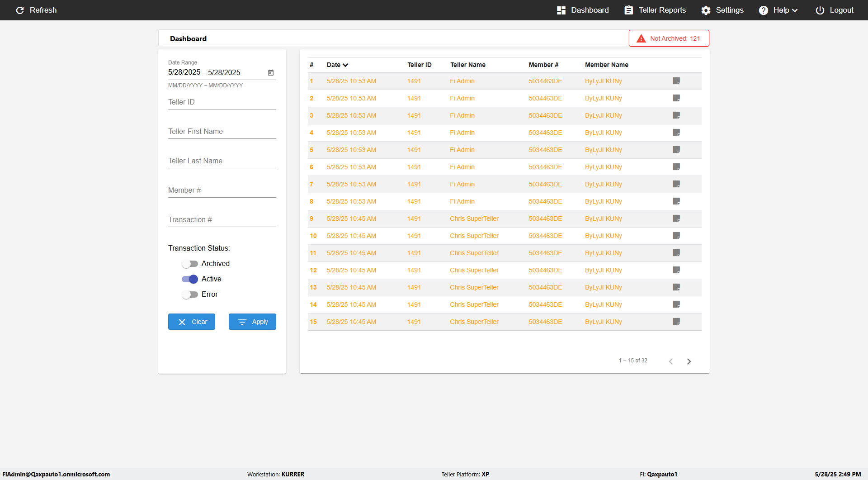Viewport: 868px width, 480px height.
Task: Click the Teller Name column header
Action: tap(468, 65)
